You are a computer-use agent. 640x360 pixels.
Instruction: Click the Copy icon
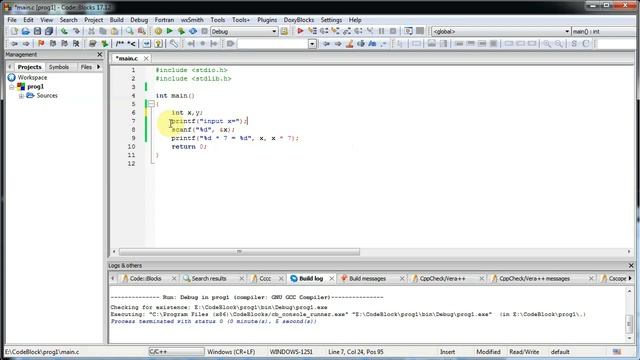pyautogui.click(x=103, y=31)
